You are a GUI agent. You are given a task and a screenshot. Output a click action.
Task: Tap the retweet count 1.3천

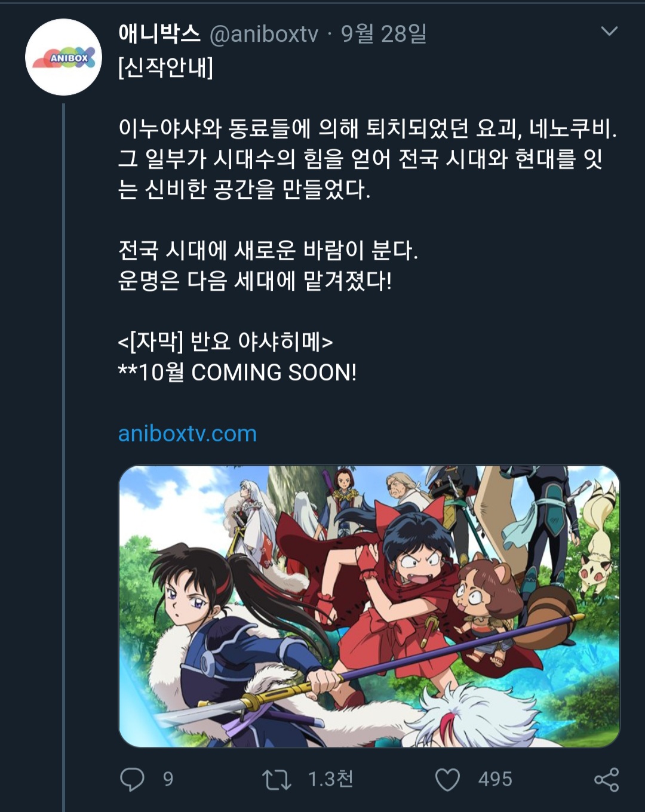(330, 779)
